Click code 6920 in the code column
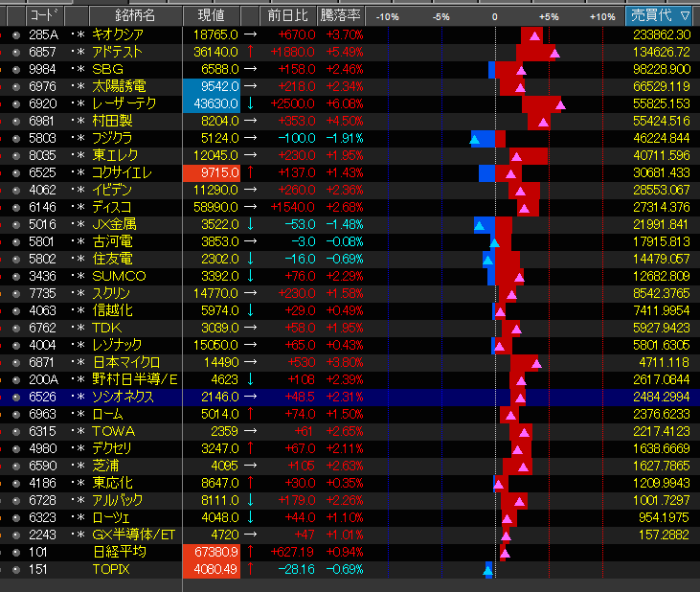 (43, 103)
